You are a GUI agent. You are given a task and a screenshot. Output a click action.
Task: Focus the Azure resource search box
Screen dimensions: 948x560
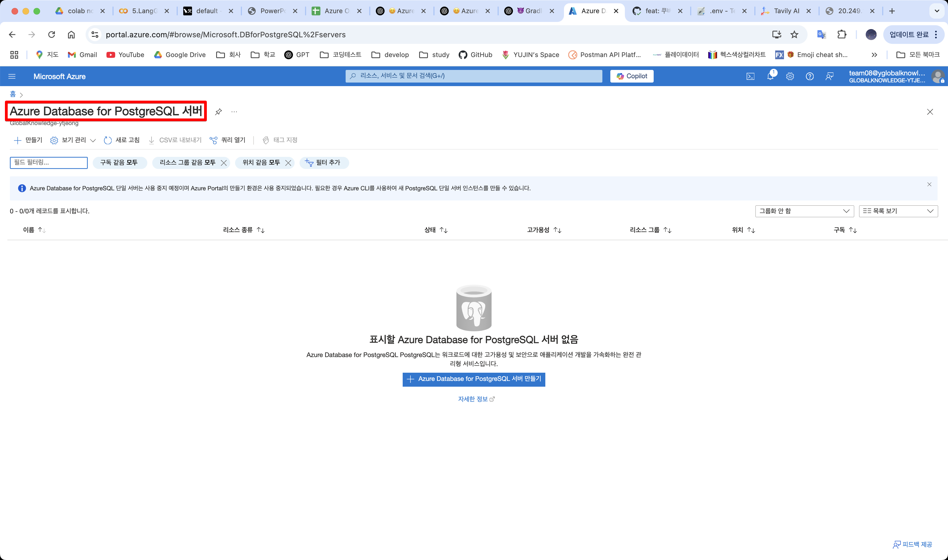point(474,76)
